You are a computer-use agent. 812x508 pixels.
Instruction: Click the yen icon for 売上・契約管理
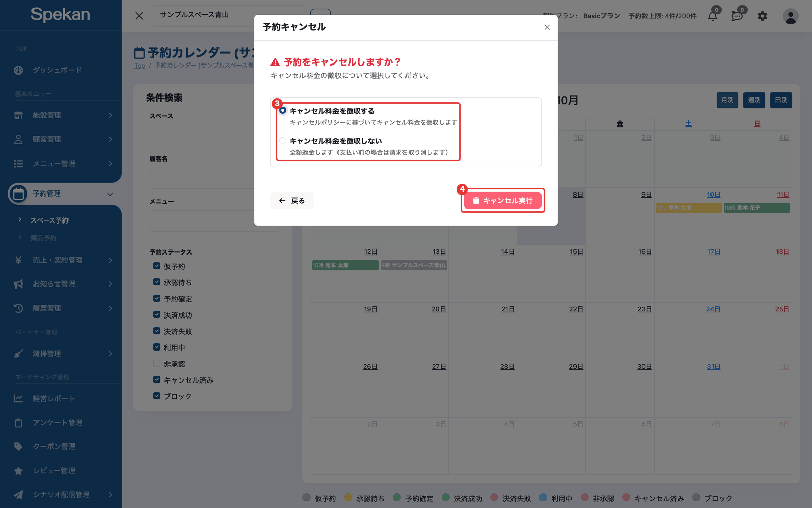[x=18, y=260]
